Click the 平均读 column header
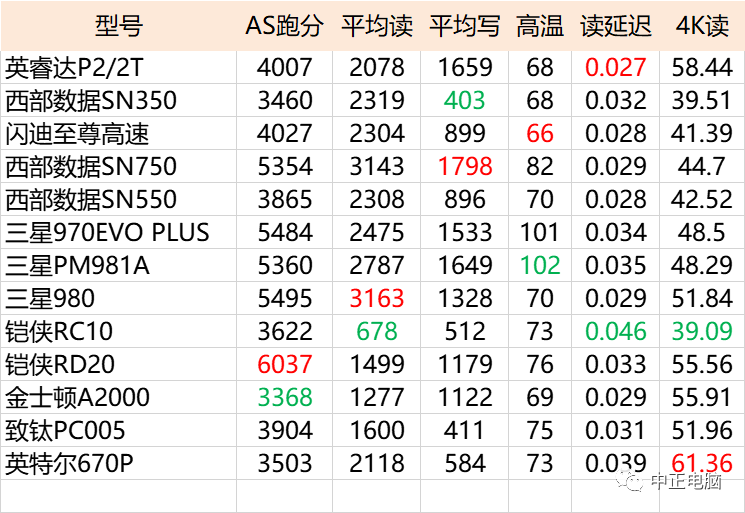The image size is (745, 513). (x=377, y=26)
